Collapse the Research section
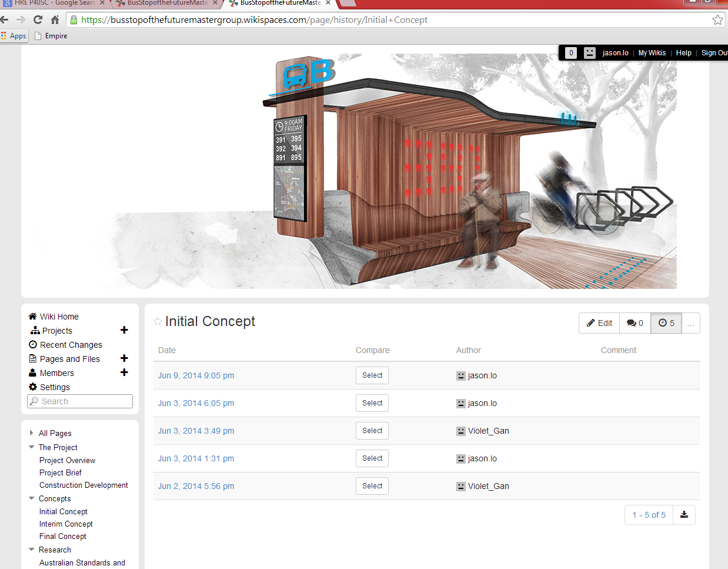The image size is (728, 569). 31,550
